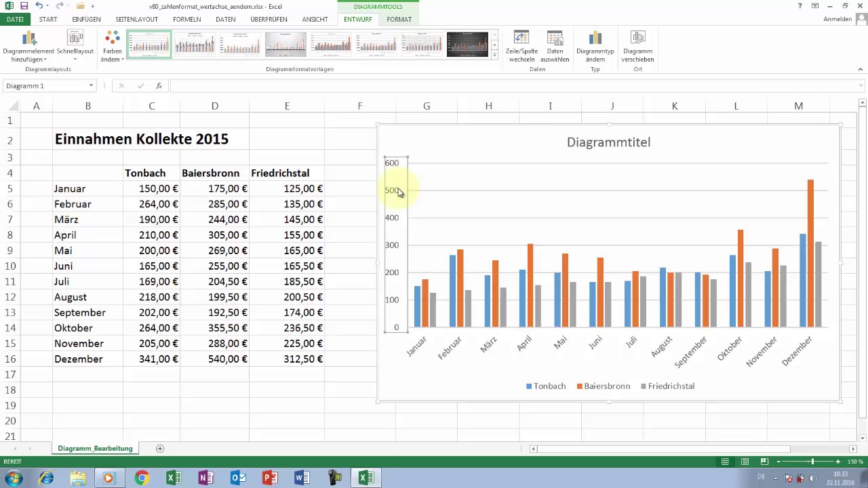Viewport: 868px width, 488px height.
Task: Open the Windows Start menu
Action: 14,479
